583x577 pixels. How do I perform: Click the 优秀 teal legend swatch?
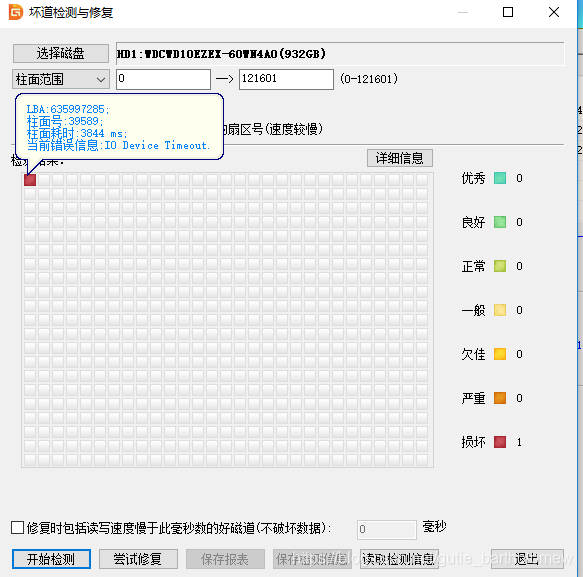[x=500, y=178]
